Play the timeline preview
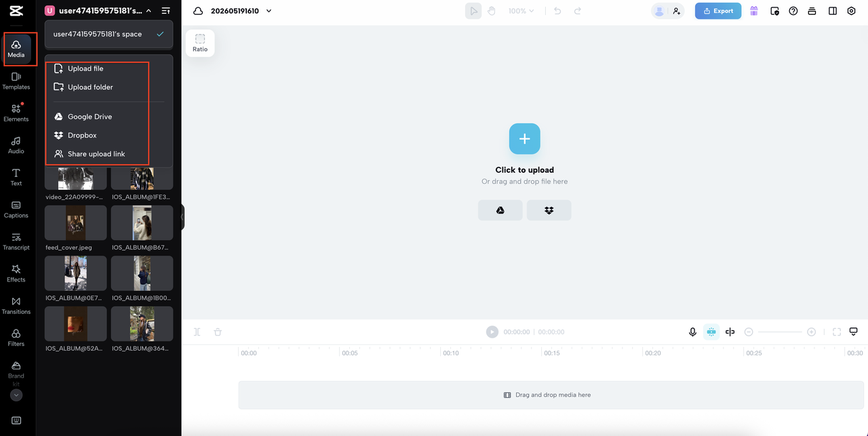868x436 pixels. [492, 332]
